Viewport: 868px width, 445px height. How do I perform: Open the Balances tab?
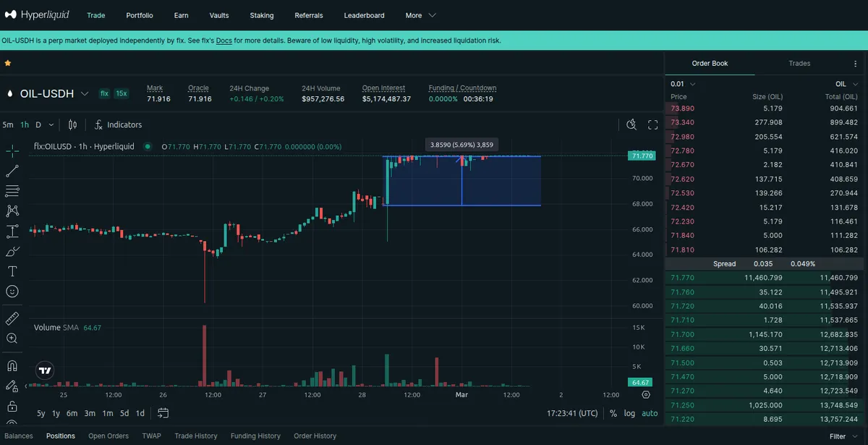19,436
